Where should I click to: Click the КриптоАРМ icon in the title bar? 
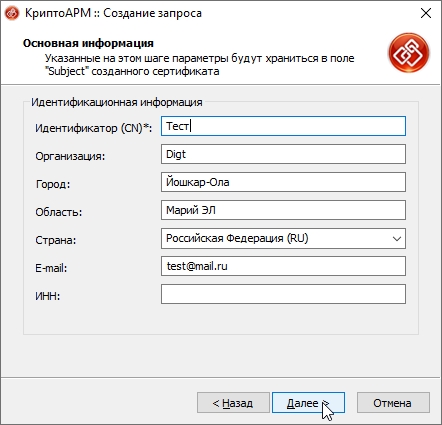(12, 13)
